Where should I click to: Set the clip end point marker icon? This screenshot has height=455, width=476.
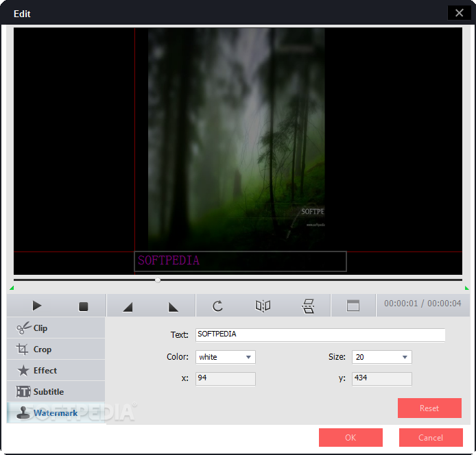coord(173,307)
